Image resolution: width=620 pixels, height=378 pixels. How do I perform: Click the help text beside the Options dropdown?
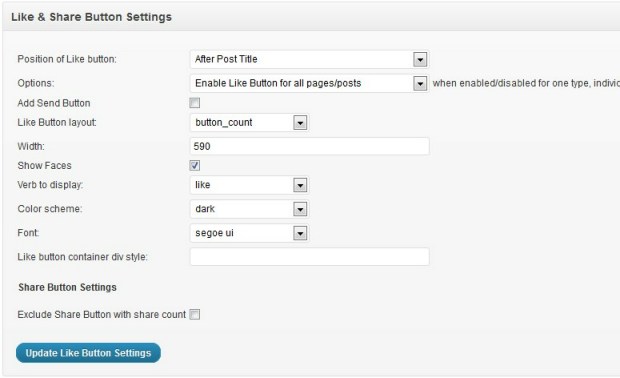click(x=526, y=83)
